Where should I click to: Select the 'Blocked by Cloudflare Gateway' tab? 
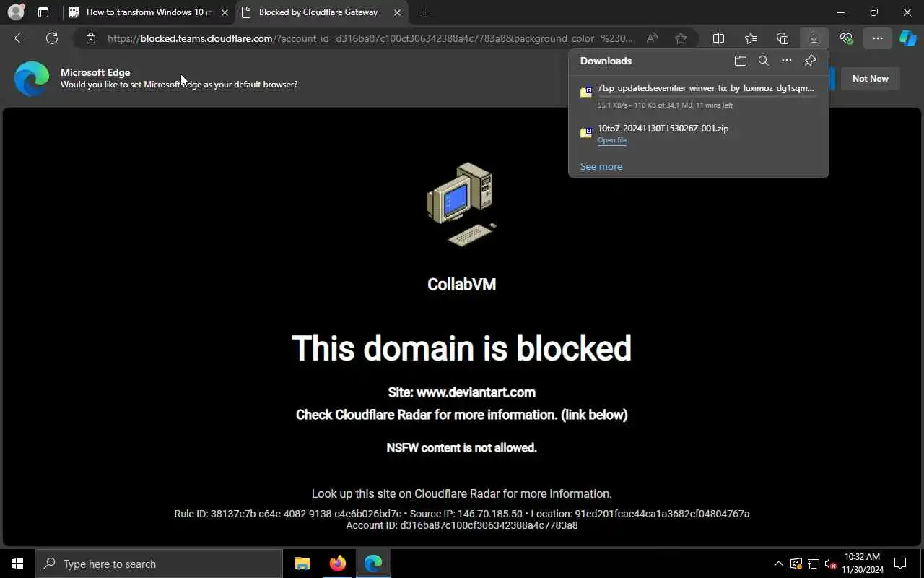(322, 12)
